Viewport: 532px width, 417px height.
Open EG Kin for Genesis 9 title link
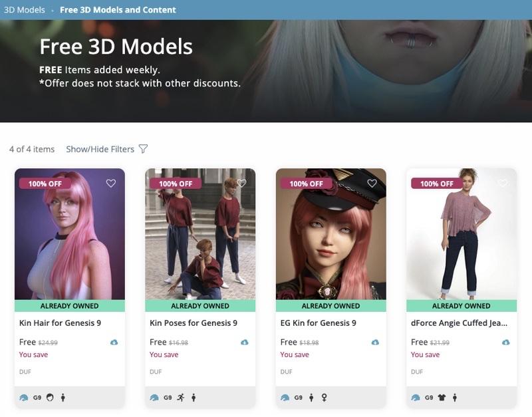pyautogui.click(x=319, y=323)
